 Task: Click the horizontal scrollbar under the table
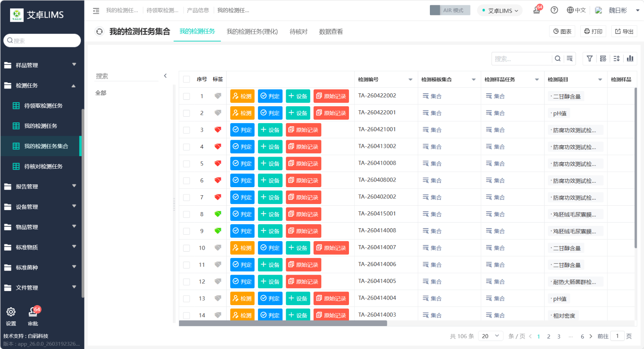pos(283,323)
